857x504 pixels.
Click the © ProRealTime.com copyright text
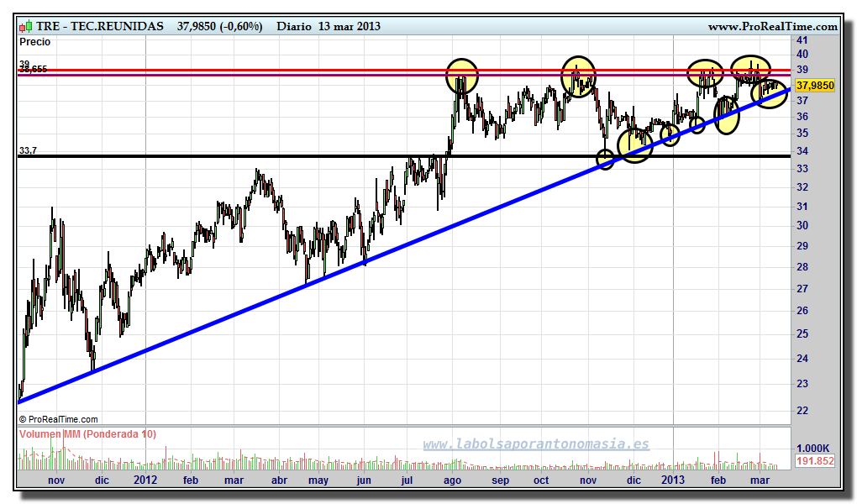click(58, 419)
